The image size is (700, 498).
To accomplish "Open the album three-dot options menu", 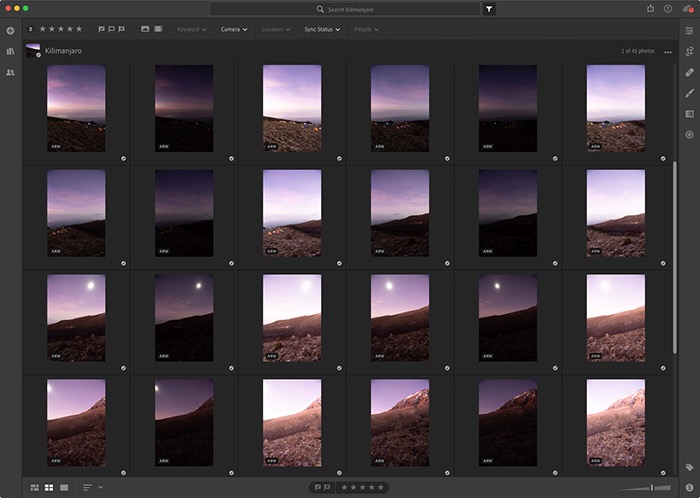I will (668, 51).
